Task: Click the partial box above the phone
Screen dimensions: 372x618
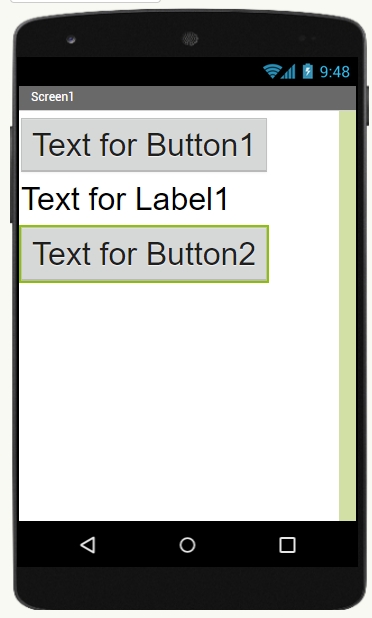Action: point(85,1)
